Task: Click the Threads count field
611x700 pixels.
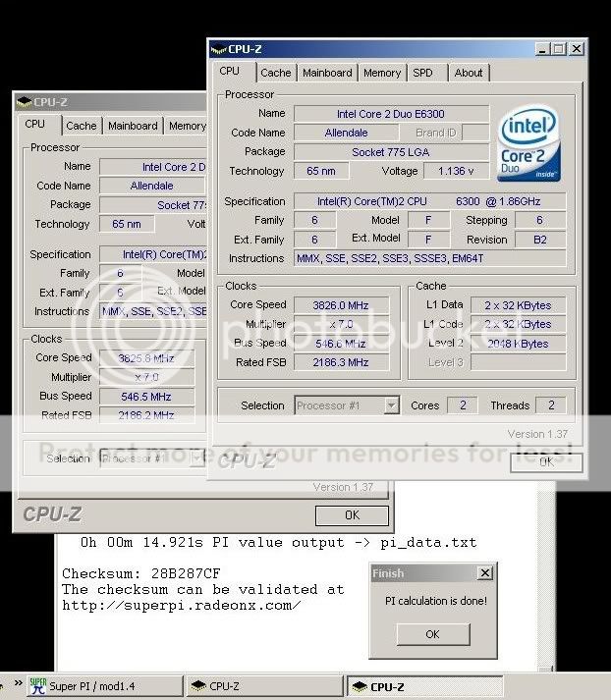Action: coord(551,405)
